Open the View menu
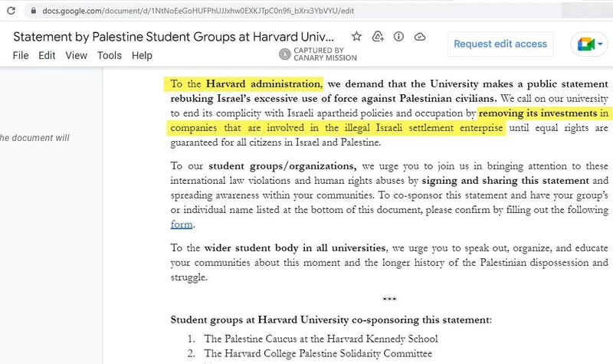This screenshot has height=364, width=613. click(76, 56)
